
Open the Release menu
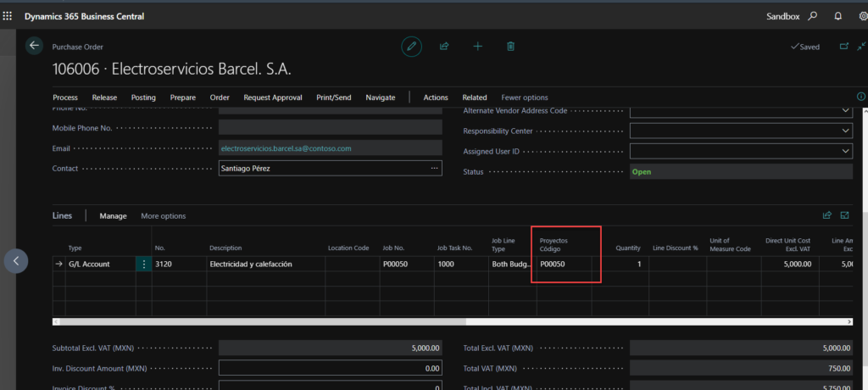(x=104, y=97)
